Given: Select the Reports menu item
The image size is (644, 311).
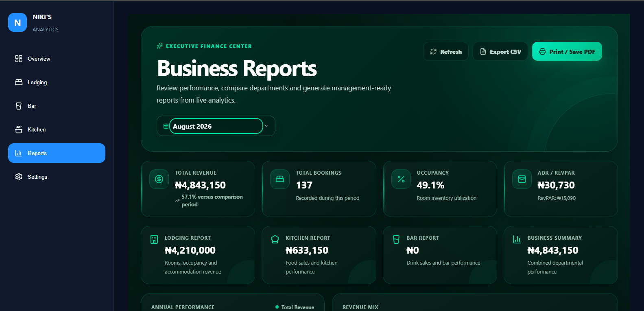Looking at the screenshot, I should 57,153.
